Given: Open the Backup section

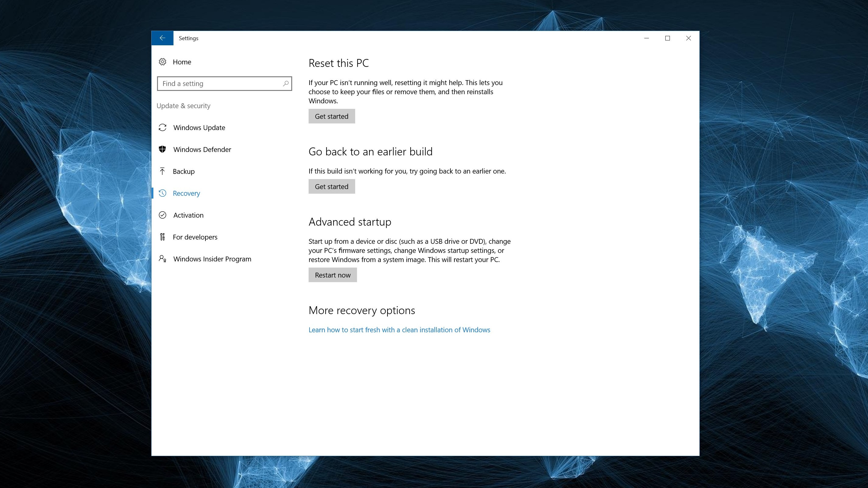Looking at the screenshot, I should pos(184,171).
